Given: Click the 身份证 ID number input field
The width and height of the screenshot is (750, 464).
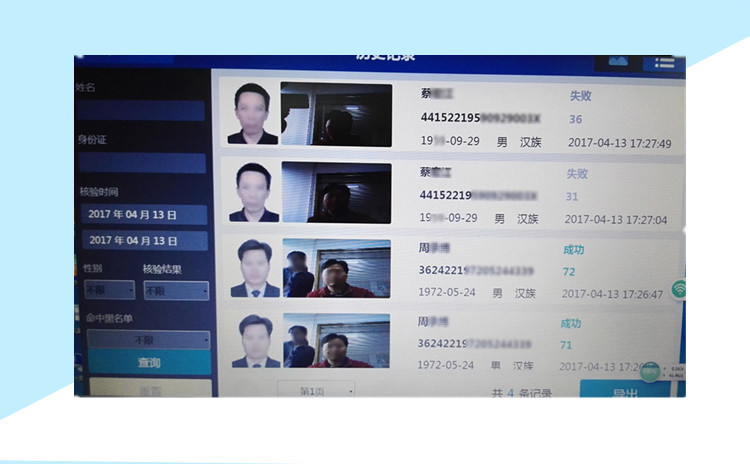Looking at the screenshot, I should tap(142, 163).
